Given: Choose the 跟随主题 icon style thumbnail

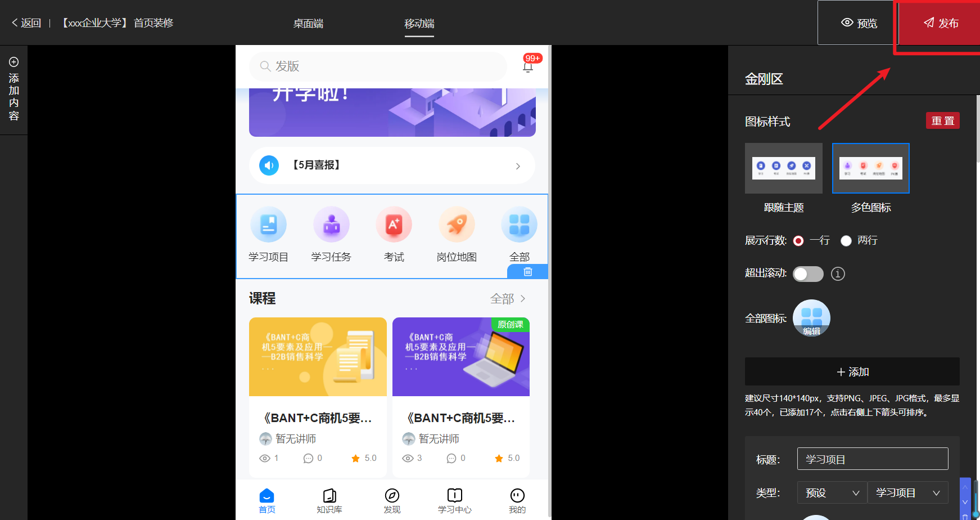Looking at the screenshot, I should 784,168.
